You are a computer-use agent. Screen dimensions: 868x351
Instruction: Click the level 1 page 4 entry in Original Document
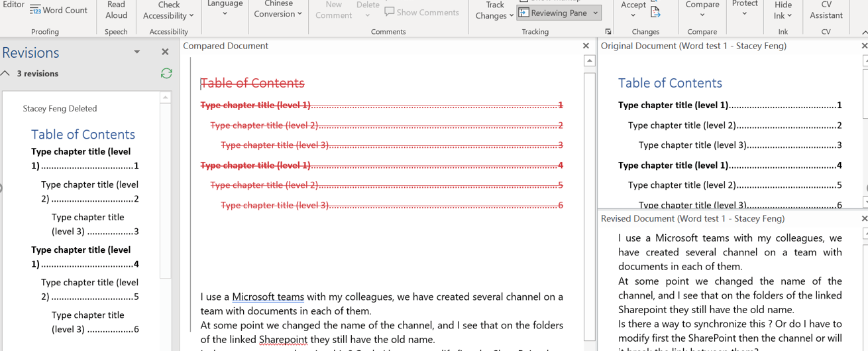coord(730,165)
